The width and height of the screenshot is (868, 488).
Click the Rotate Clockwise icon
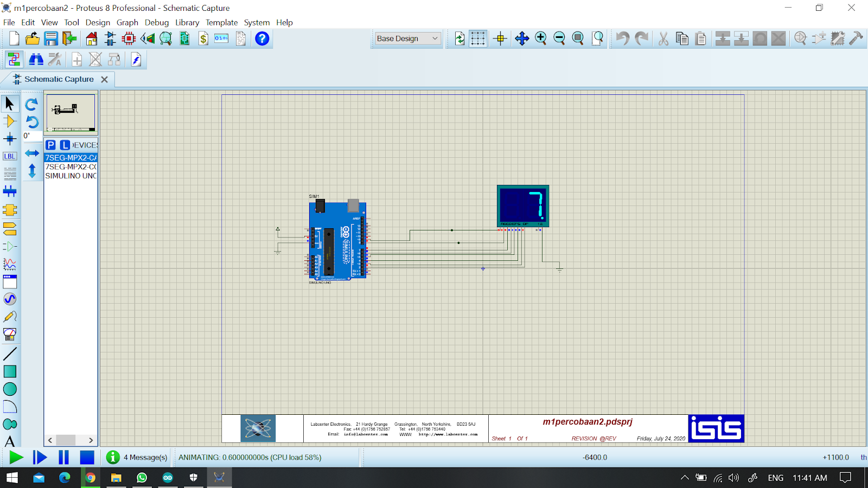coord(32,104)
